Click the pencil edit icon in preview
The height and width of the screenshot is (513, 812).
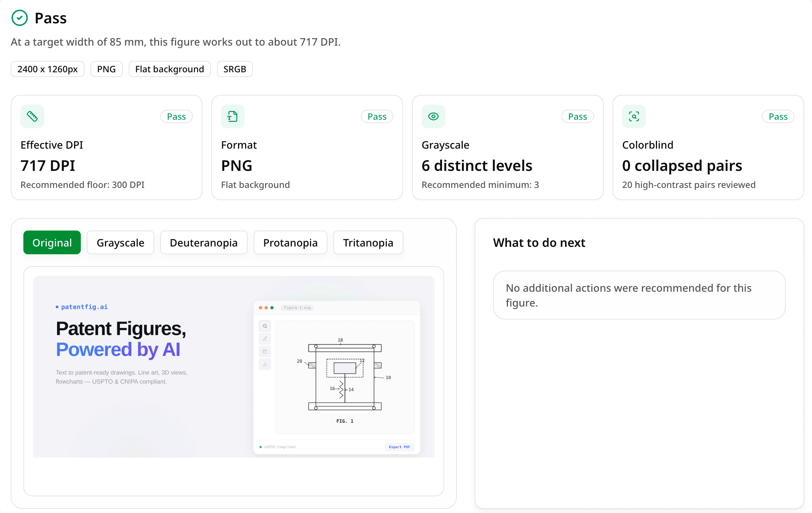click(265, 339)
